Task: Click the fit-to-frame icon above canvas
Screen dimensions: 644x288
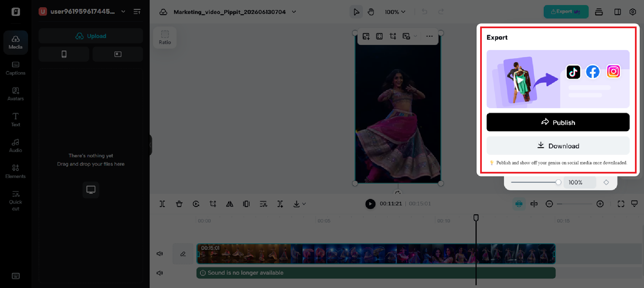Action: coord(379,36)
